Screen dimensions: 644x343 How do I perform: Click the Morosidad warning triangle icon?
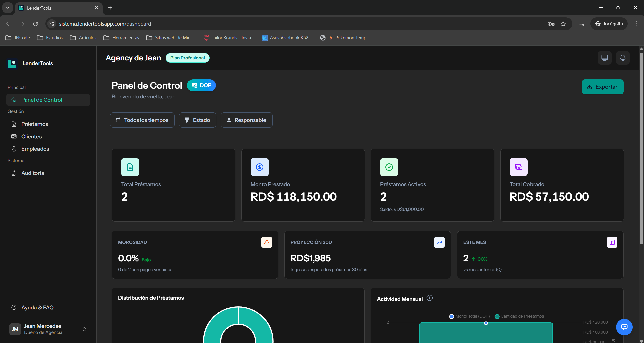tap(267, 242)
